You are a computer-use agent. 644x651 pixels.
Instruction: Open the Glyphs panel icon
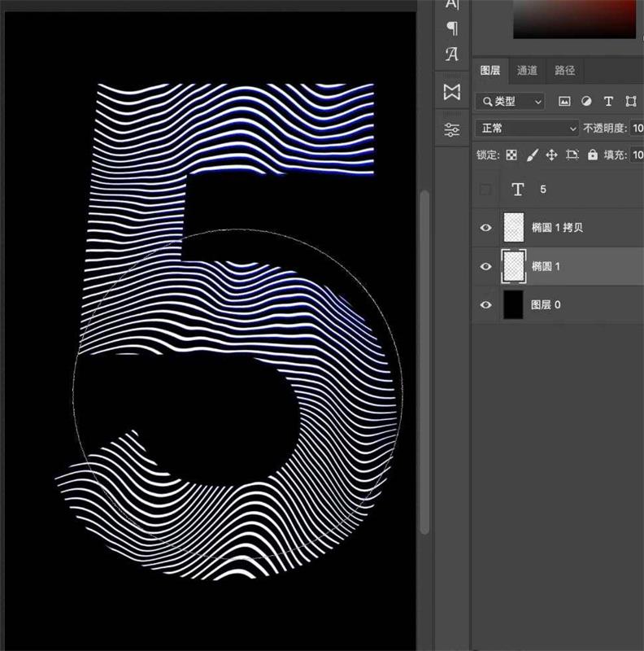point(452,54)
